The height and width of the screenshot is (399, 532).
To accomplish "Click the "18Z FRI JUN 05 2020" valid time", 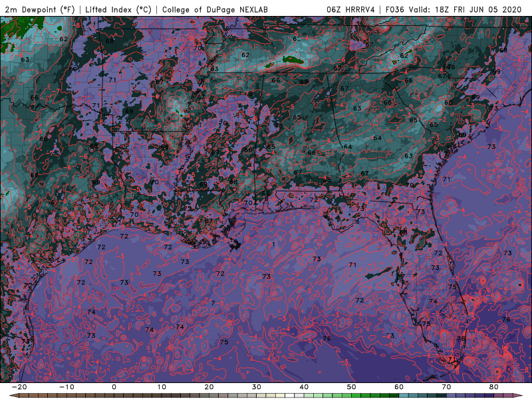I will click(x=478, y=9).
